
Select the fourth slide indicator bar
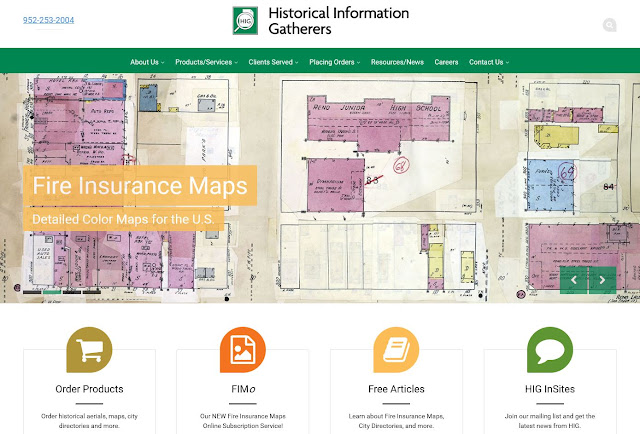pos(92,292)
